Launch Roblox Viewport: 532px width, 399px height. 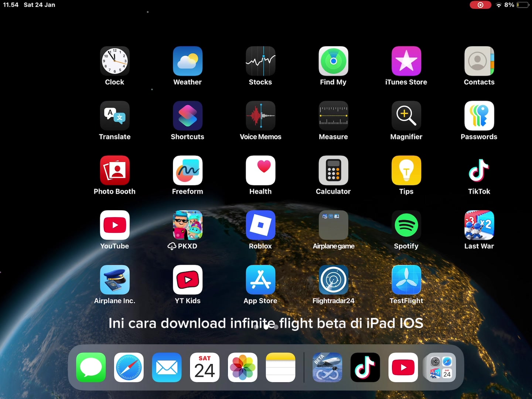click(x=260, y=225)
